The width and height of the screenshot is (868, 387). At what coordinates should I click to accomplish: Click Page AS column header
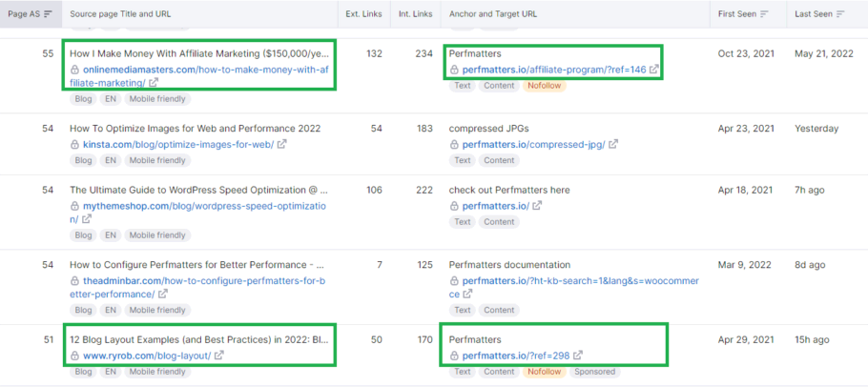31,13
